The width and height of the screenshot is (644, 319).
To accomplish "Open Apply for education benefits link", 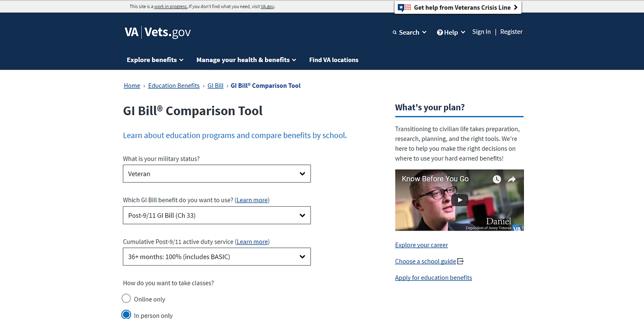I will (x=433, y=278).
